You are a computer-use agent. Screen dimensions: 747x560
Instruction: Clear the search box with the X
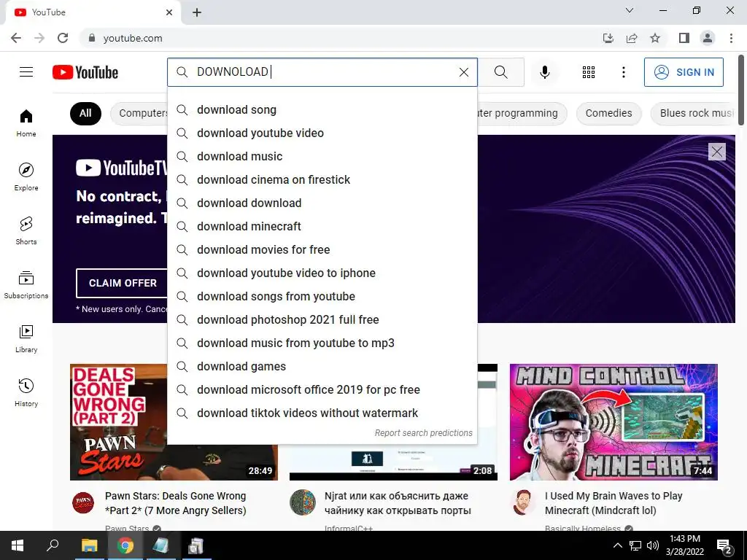click(x=463, y=72)
